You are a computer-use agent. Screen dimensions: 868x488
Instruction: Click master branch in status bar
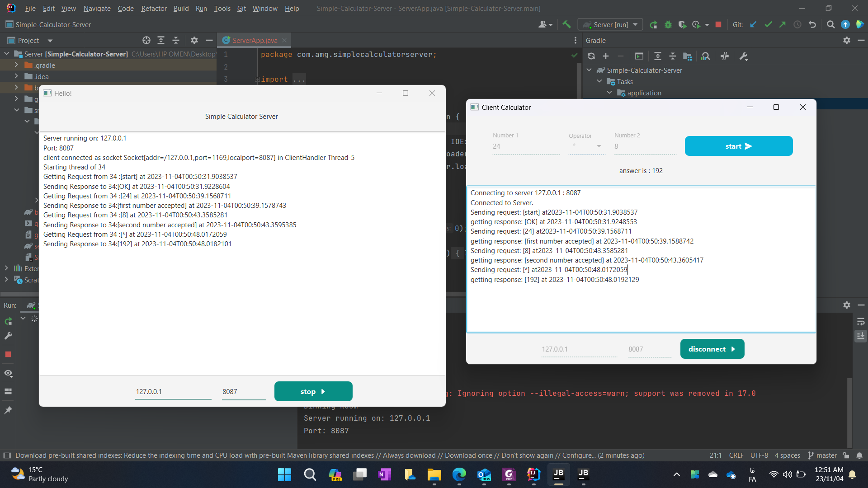[822, 455]
